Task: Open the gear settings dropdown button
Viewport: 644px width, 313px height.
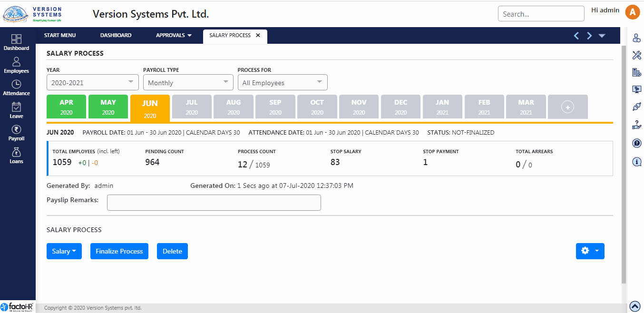Action: point(590,251)
